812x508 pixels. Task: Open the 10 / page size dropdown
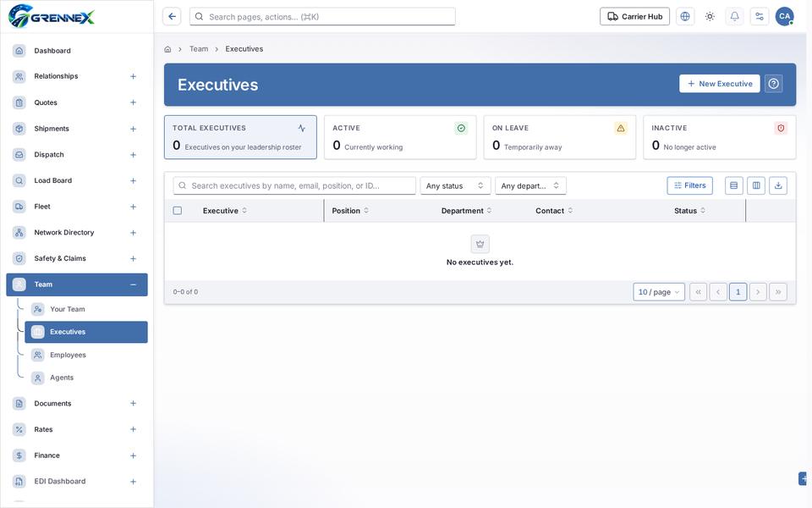pyautogui.click(x=659, y=292)
